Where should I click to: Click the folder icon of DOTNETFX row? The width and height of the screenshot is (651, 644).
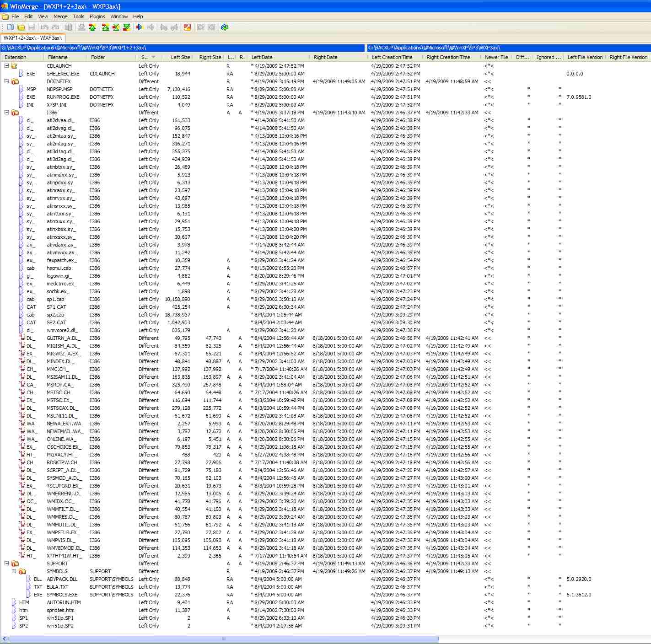coord(15,81)
